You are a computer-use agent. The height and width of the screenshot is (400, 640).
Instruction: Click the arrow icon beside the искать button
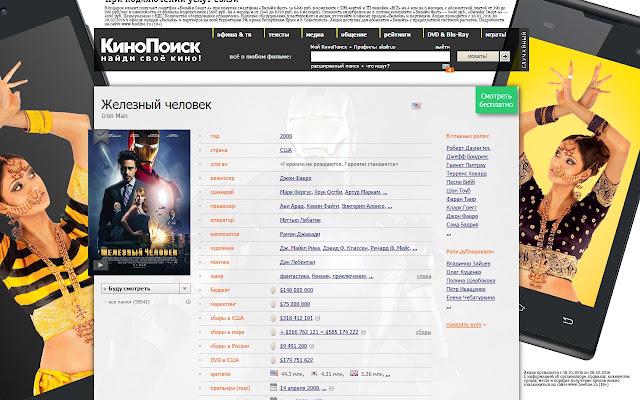[x=505, y=56]
